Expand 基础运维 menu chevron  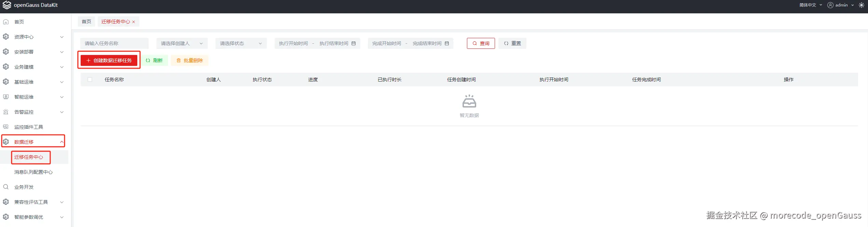62,82
